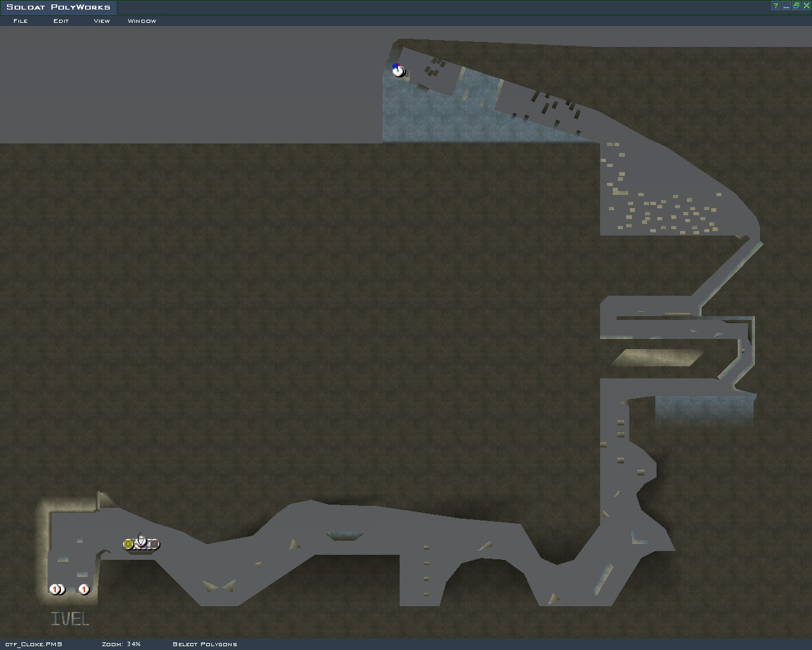Viewport: 812px width, 650px height.
Task: Click the IVEL text scenery
Action: pyautogui.click(x=70, y=619)
